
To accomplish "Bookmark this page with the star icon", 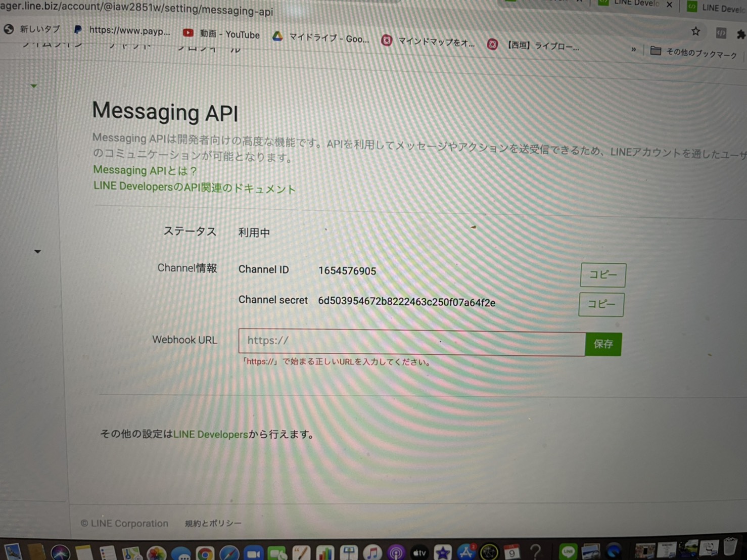I will tap(695, 31).
